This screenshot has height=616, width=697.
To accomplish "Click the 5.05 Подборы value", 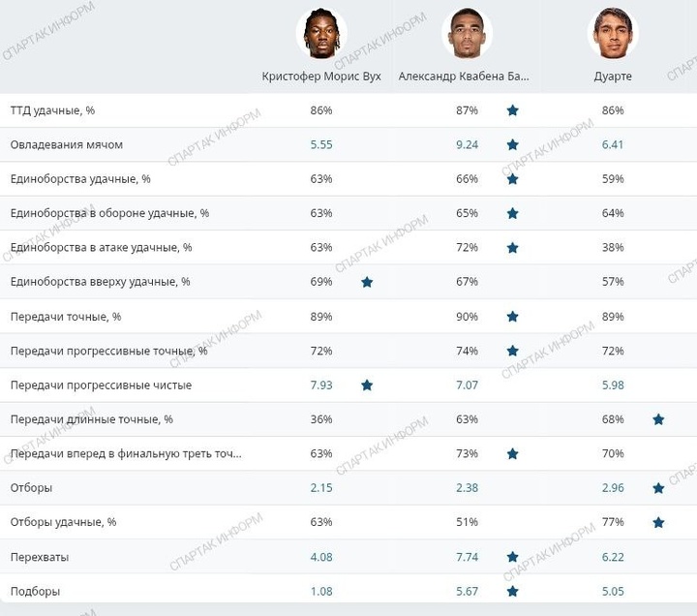I will coord(612,591).
